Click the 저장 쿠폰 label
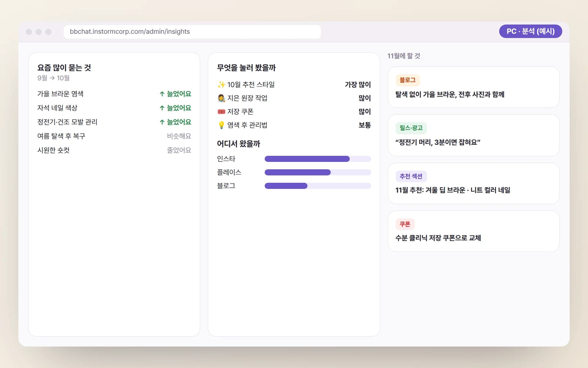Viewport: 588px width, 368px height. point(240,112)
